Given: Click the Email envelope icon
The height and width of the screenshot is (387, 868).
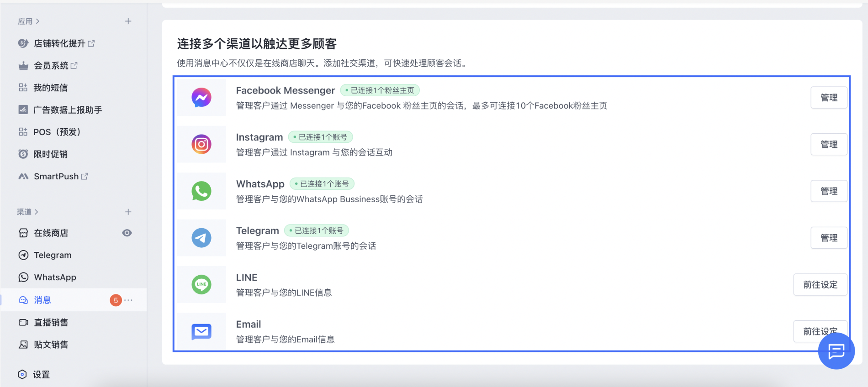Looking at the screenshot, I should coord(201,331).
